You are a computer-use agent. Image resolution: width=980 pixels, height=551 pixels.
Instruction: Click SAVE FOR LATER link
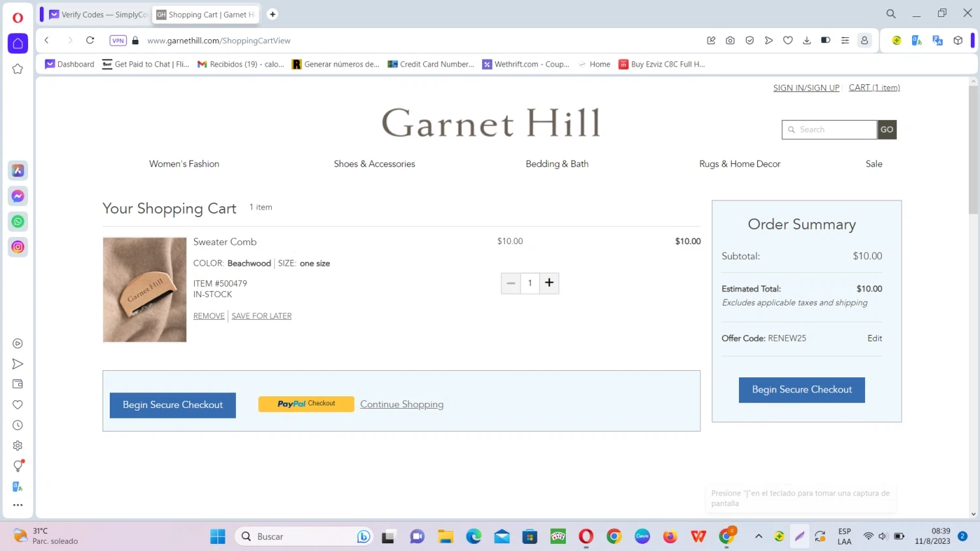coord(261,316)
